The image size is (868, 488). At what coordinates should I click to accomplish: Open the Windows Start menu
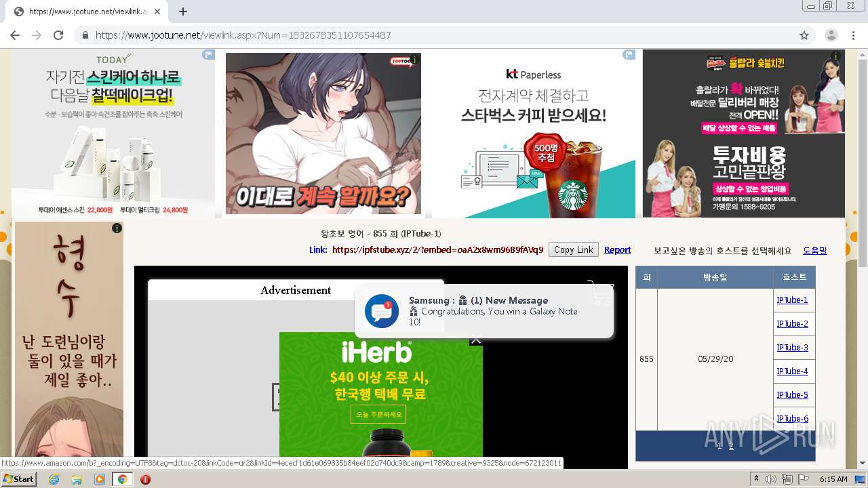click(18, 479)
